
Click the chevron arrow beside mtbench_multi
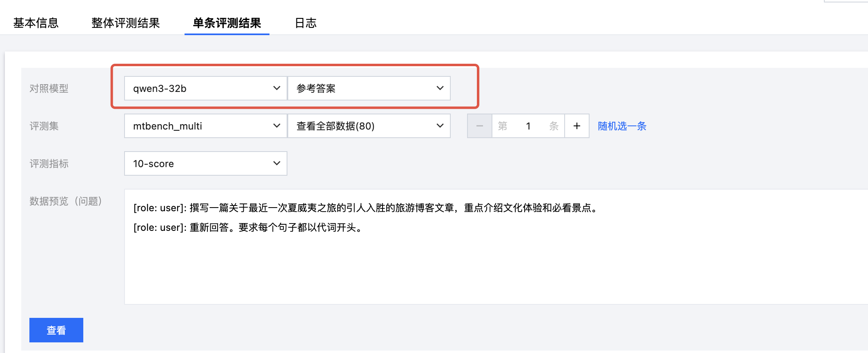pyautogui.click(x=276, y=126)
